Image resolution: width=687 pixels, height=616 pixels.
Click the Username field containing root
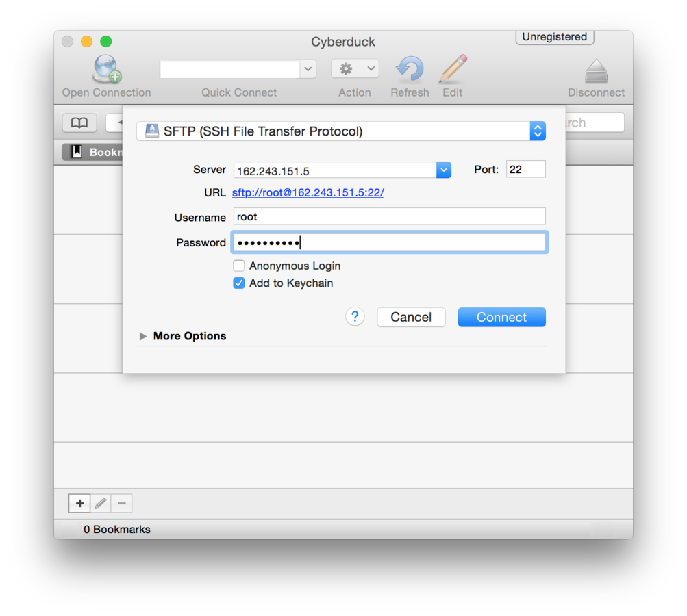(x=390, y=217)
